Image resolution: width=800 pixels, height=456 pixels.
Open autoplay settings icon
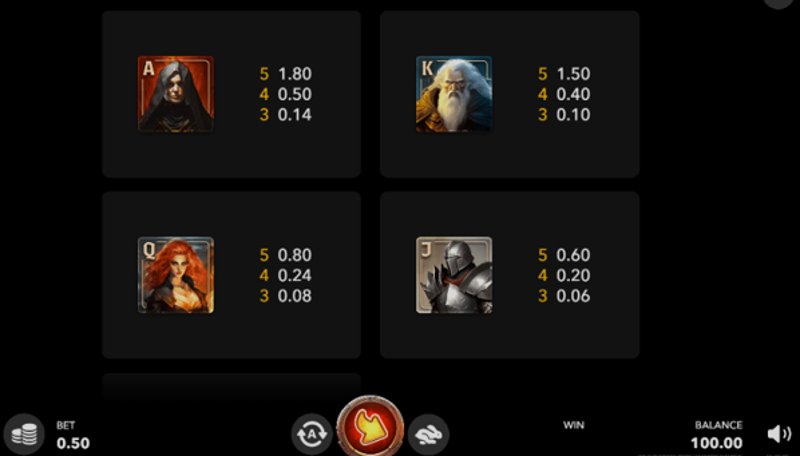click(312, 434)
